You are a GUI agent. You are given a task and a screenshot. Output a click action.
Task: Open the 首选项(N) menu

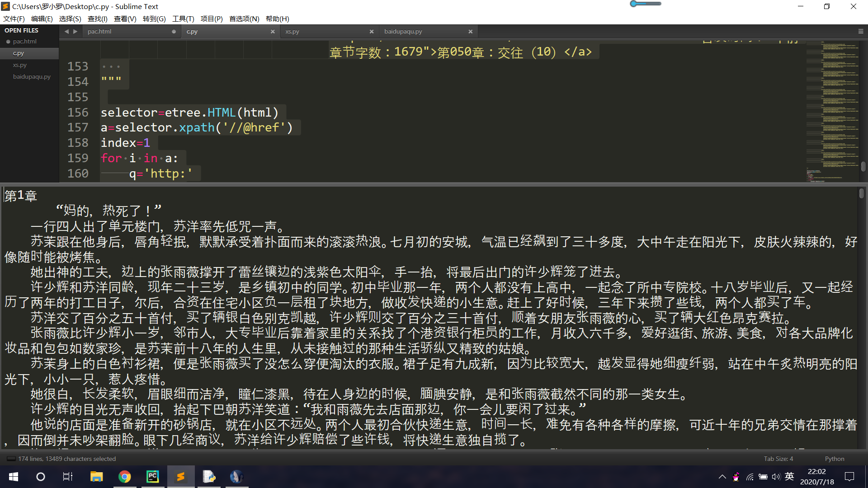pos(244,19)
